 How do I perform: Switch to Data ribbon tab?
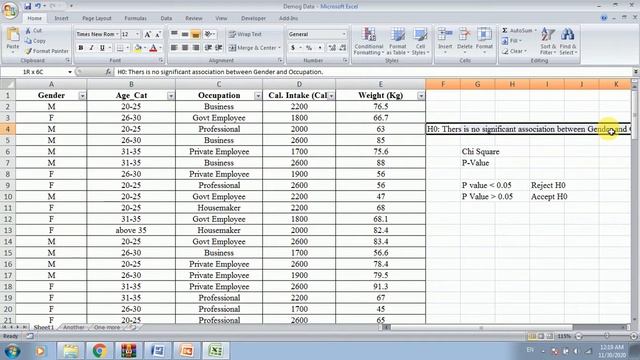166,18
